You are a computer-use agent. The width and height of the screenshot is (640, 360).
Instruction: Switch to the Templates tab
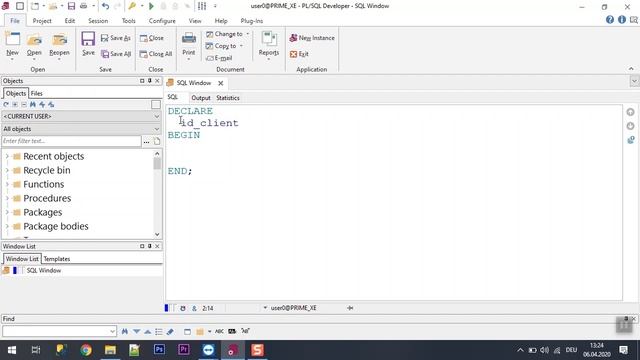tap(57, 259)
